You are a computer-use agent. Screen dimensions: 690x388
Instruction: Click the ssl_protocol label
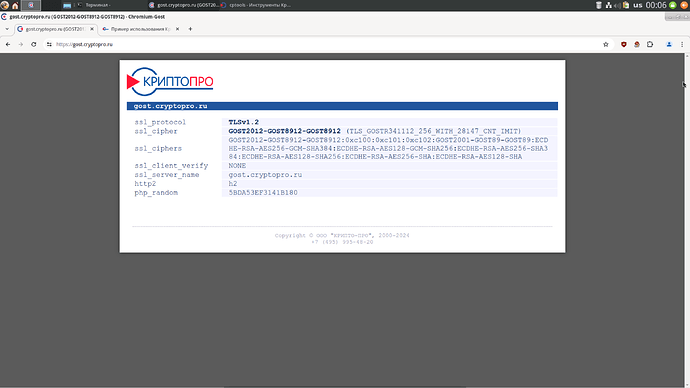point(160,122)
